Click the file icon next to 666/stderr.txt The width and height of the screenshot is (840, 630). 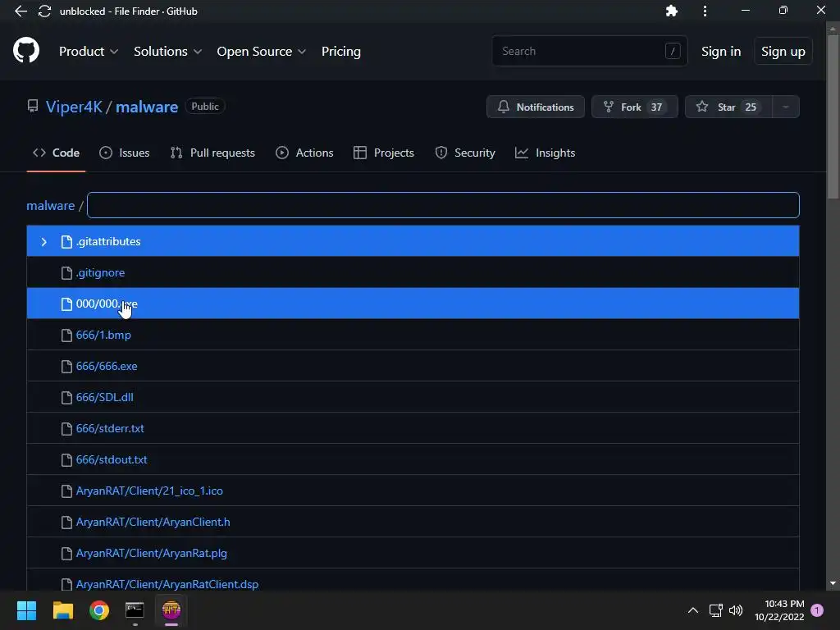[66, 428]
